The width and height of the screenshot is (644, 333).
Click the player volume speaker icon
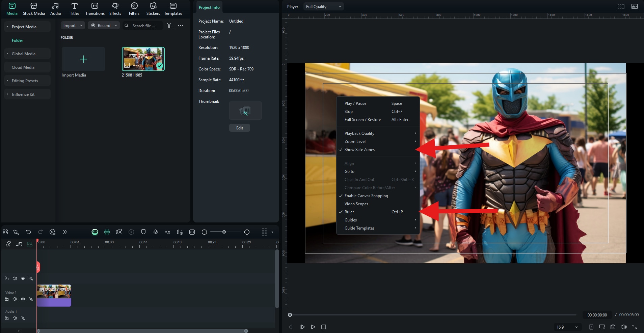coord(624,327)
